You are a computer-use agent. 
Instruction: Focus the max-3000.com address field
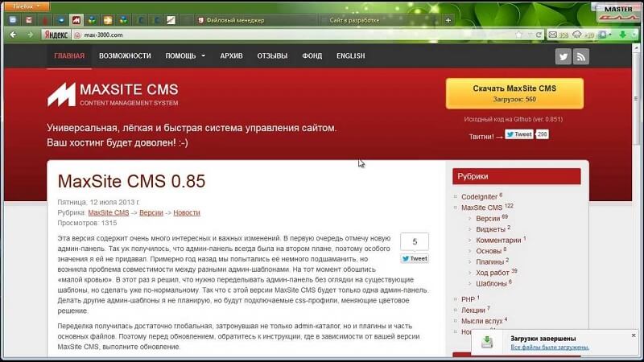[295, 35]
